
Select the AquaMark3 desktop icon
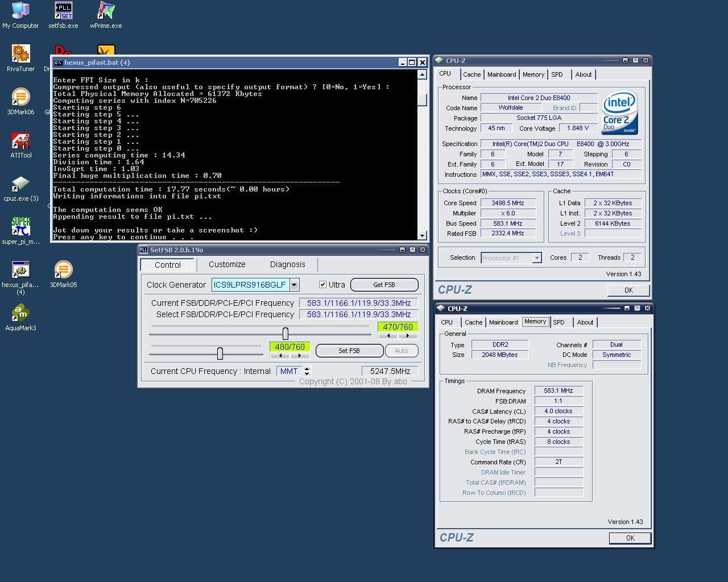coord(20,317)
